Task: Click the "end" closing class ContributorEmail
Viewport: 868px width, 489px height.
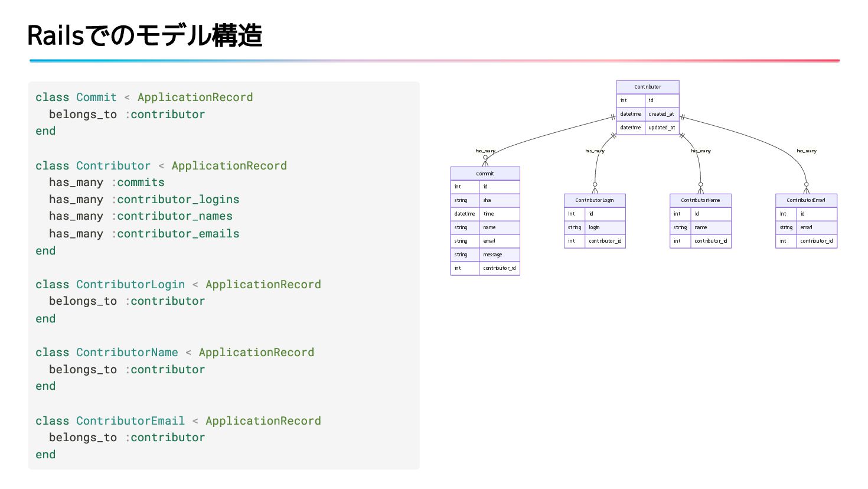Action: pyautogui.click(x=45, y=455)
